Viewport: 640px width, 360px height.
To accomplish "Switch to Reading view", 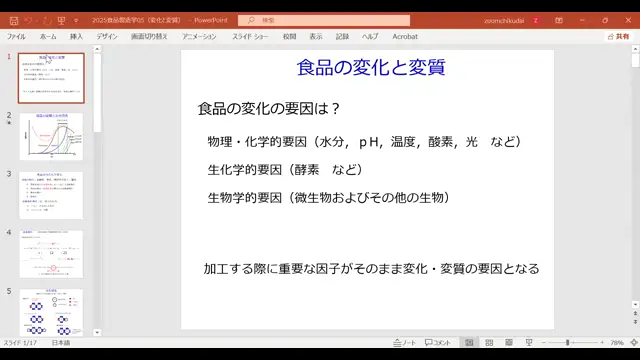I will [509, 343].
